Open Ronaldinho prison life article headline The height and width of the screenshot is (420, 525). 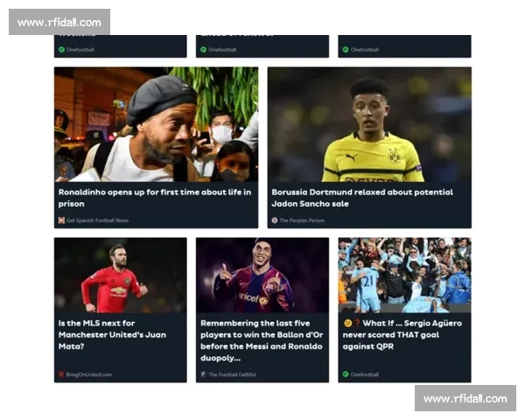[x=155, y=198]
